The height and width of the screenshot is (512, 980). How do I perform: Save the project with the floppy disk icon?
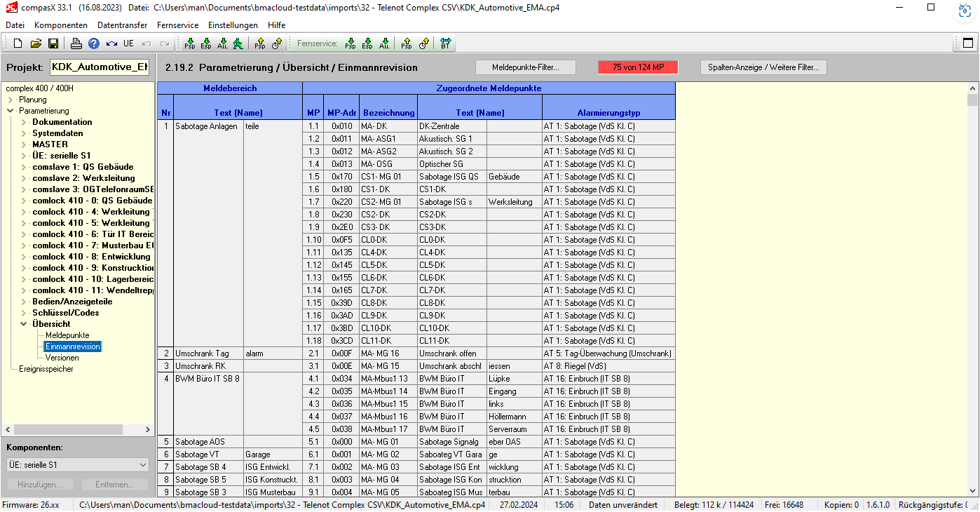click(x=53, y=43)
